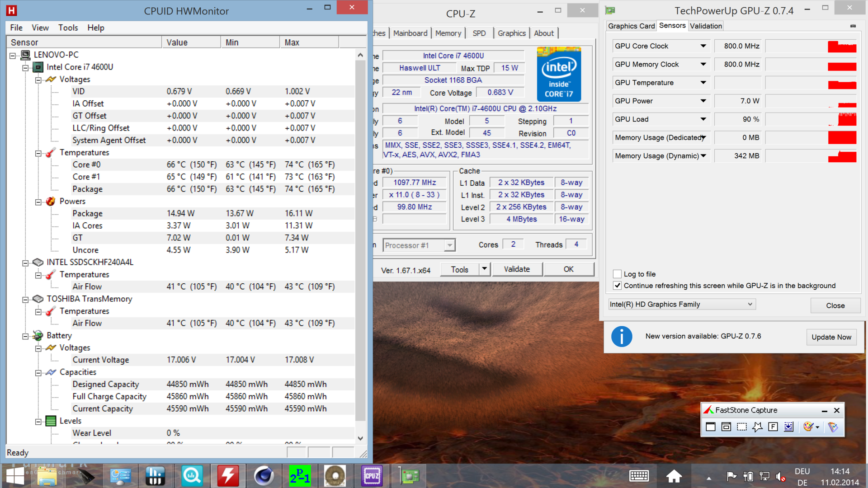The image size is (868, 488).
Task: Enable Log to file checkbox
Action: 617,274
